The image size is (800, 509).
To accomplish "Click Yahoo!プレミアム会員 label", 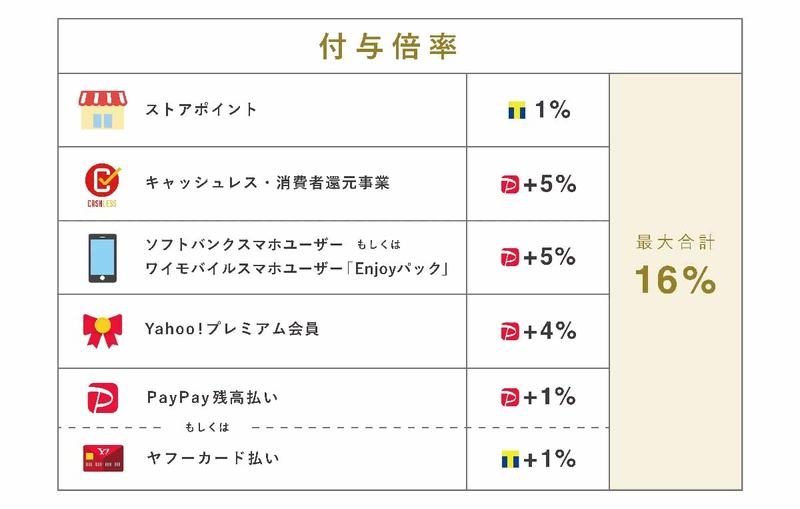I will click(x=232, y=329).
